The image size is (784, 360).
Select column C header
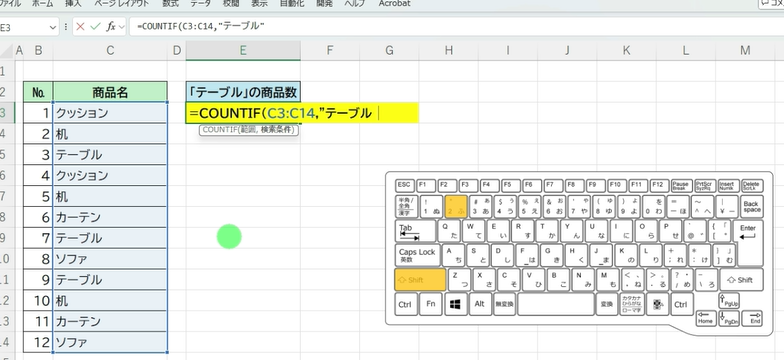(x=110, y=50)
